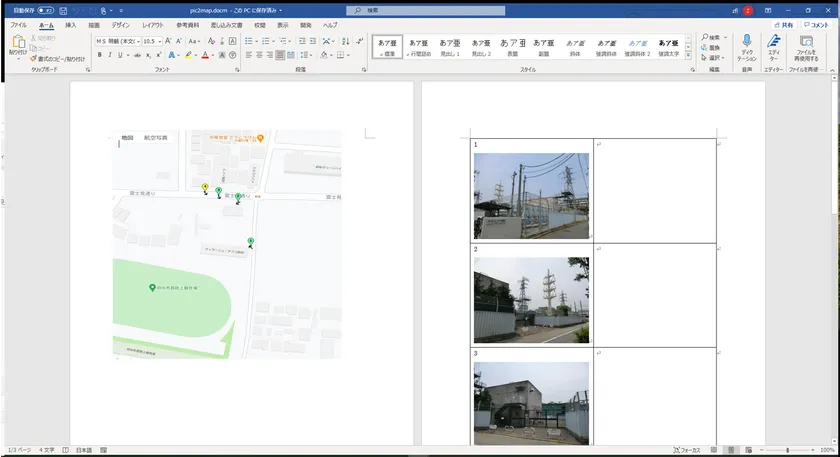The image size is (840, 457).
Task: Open the Paste (貼り付け) icon
Action: point(18,42)
